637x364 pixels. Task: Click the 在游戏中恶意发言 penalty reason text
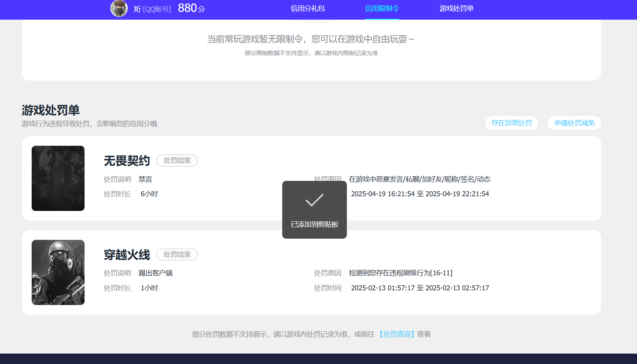420,179
